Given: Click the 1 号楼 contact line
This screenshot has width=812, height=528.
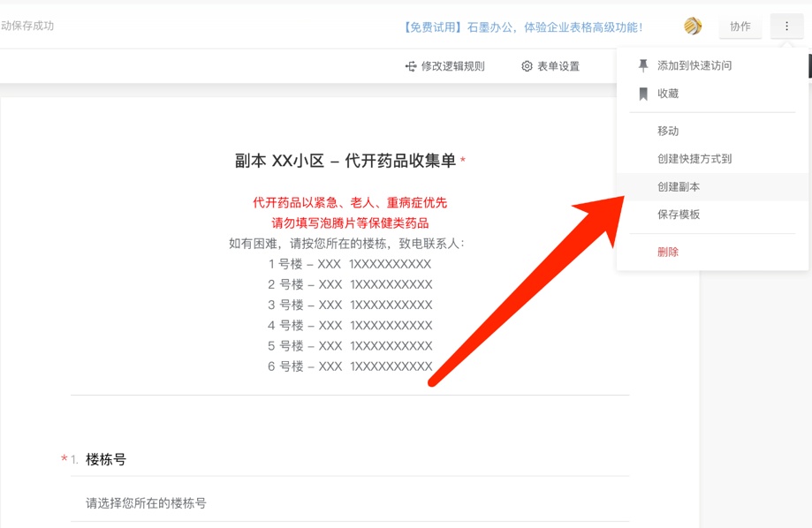Looking at the screenshot, I should [350, 264].
